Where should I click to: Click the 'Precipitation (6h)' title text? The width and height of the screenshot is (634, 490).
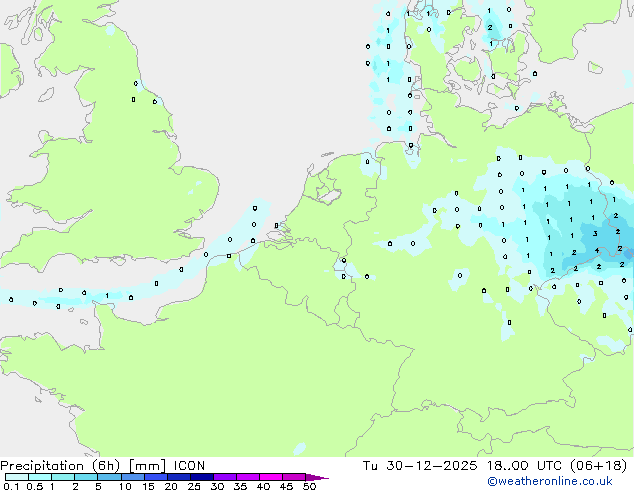(x=60, y=466)
